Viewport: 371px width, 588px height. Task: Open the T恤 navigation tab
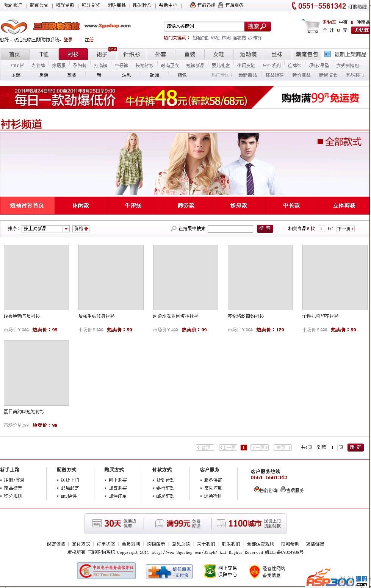[x=44, y=54]
